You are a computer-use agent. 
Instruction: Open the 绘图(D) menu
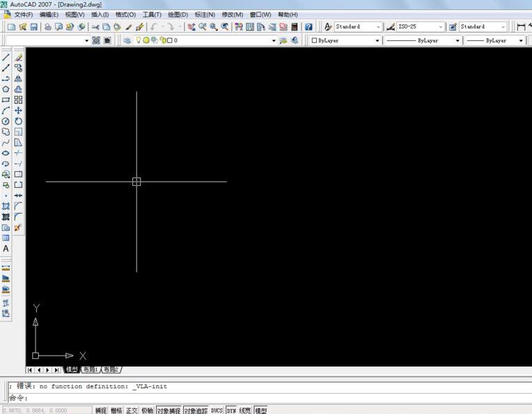pyautogui.click(x=178, y=15)
